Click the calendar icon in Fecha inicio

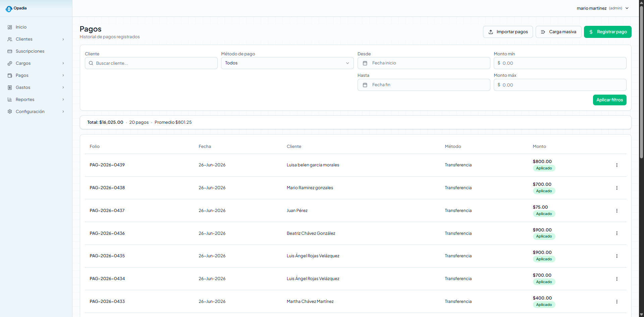tap(365, 63)
